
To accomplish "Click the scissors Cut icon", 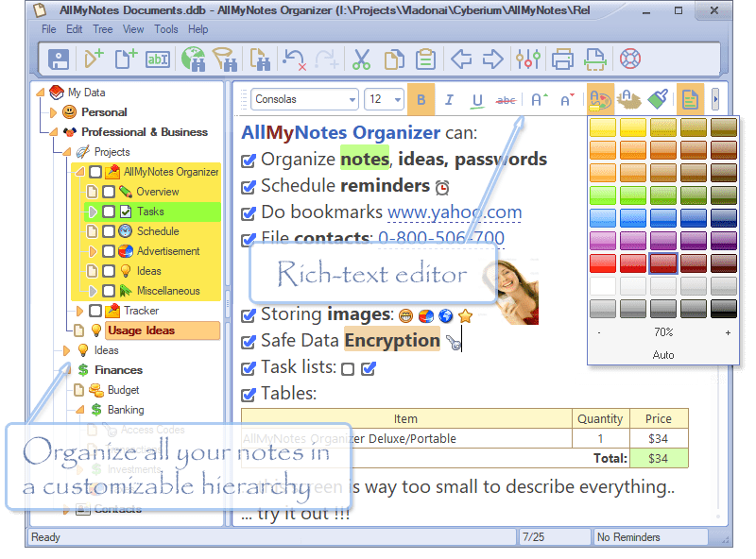I will (x=361, y=59).
